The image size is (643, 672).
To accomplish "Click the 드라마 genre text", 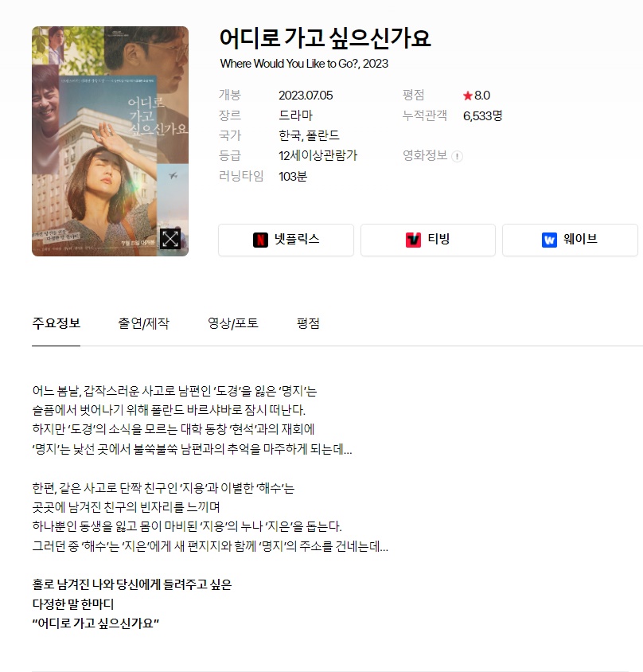I will 295,115.
